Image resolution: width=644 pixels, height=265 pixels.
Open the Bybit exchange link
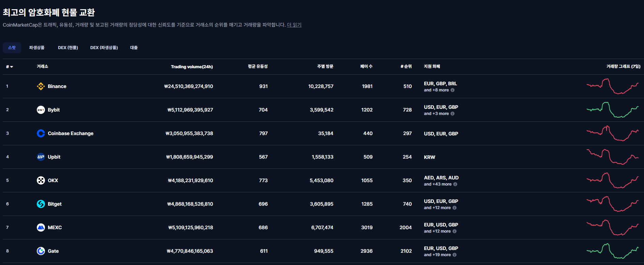pyautogui.click(x=53, y=110)
